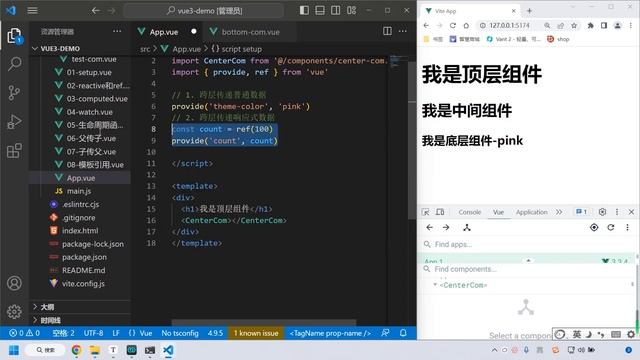Open the customize layout icon

351,11
